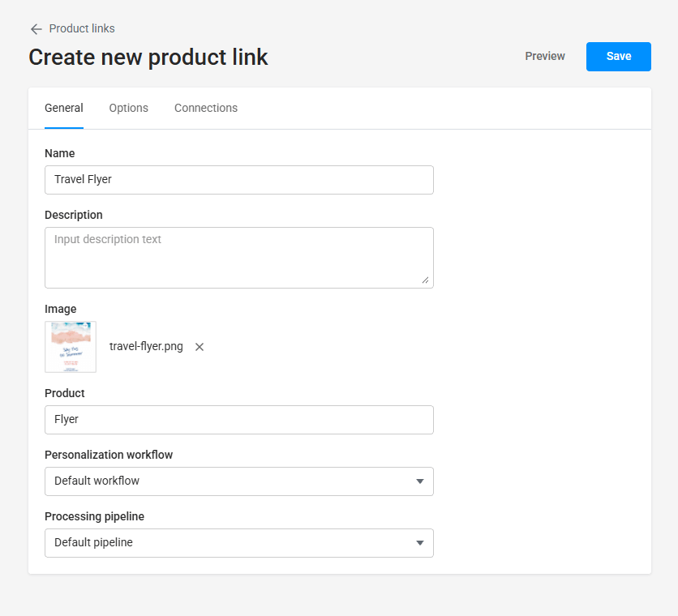Select the General tab
The height and width of the screenshot is (616, 678).
[64, 107]
